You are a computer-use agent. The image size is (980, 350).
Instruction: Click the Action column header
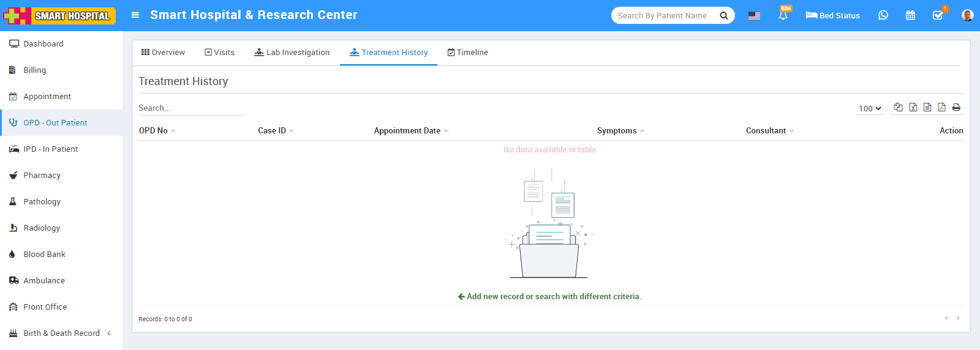(x=951, y=131)
